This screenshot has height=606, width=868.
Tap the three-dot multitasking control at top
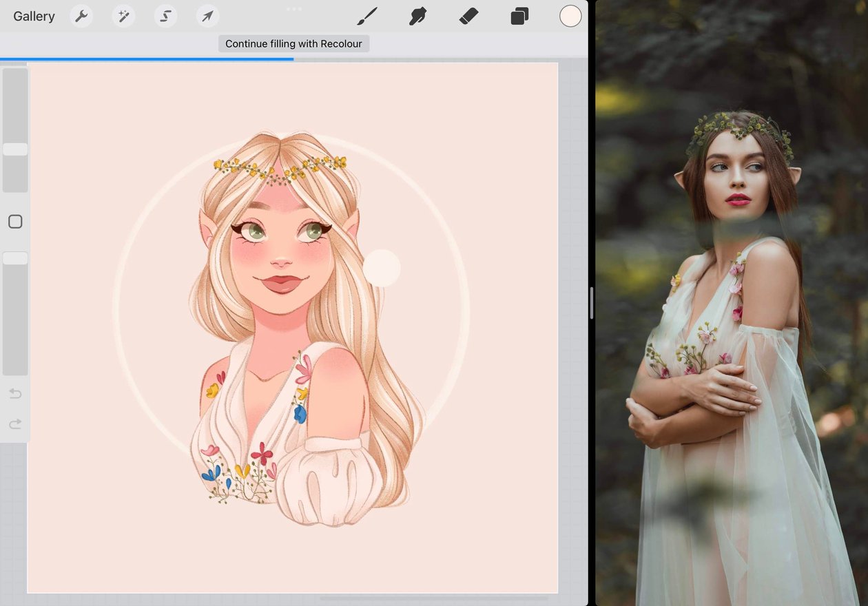coord(294,9)
